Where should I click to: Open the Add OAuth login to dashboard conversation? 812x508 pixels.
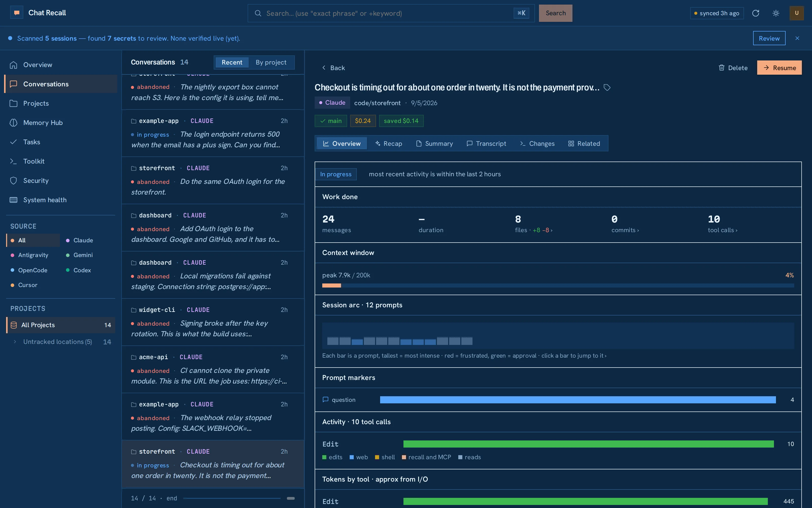[213, 228]
